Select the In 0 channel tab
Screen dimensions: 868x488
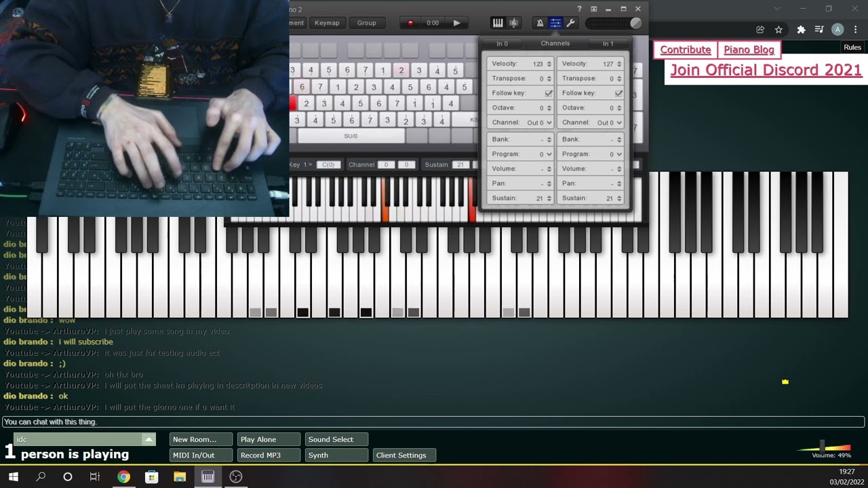point(502,44)
